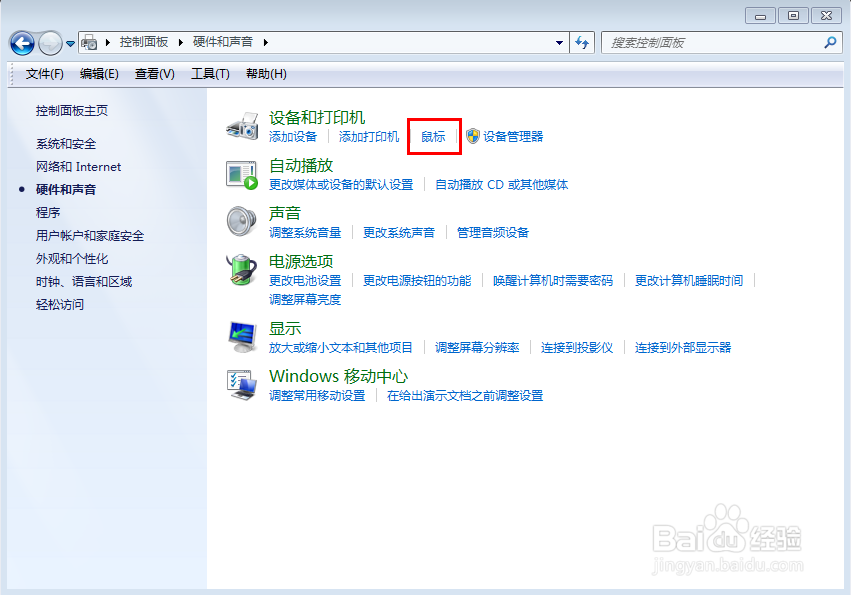
Task: Click the Control Panel icon in address bar
Action: pyautogui.click(x=89, y=42)
